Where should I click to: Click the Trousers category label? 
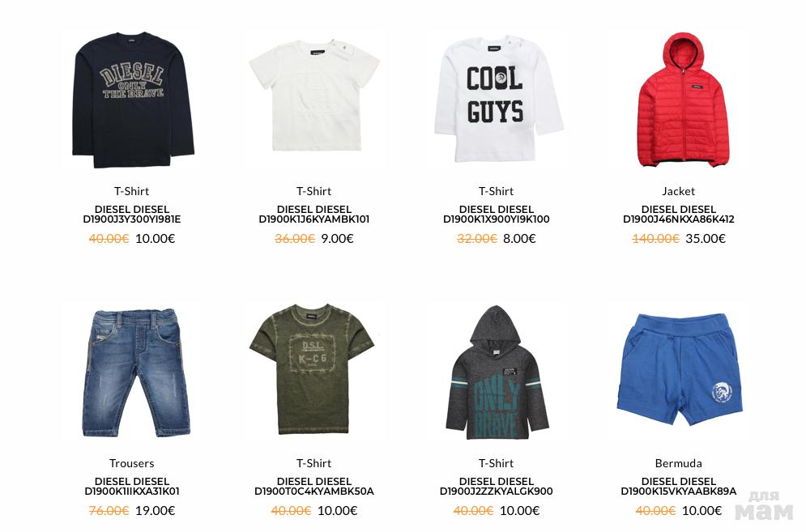click(x=131, y=463)
